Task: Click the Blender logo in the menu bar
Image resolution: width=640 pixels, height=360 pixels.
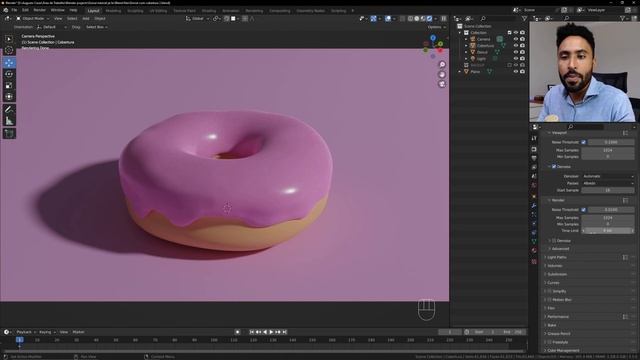Action: pos(5,10)
